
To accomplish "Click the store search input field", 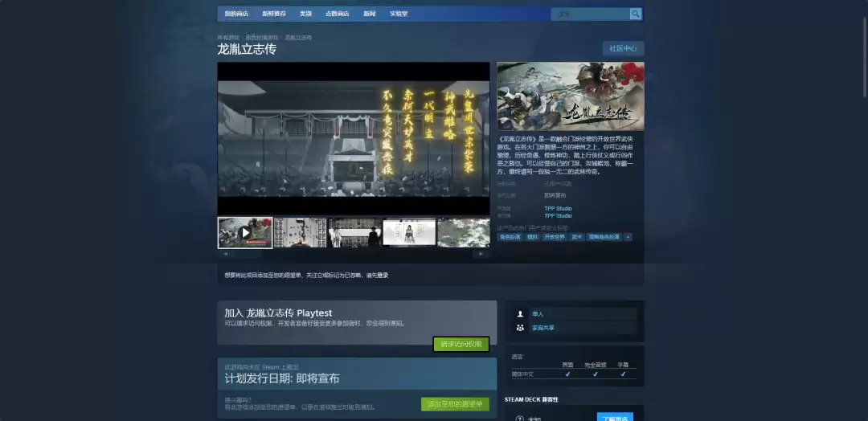I will coord(590,14).
